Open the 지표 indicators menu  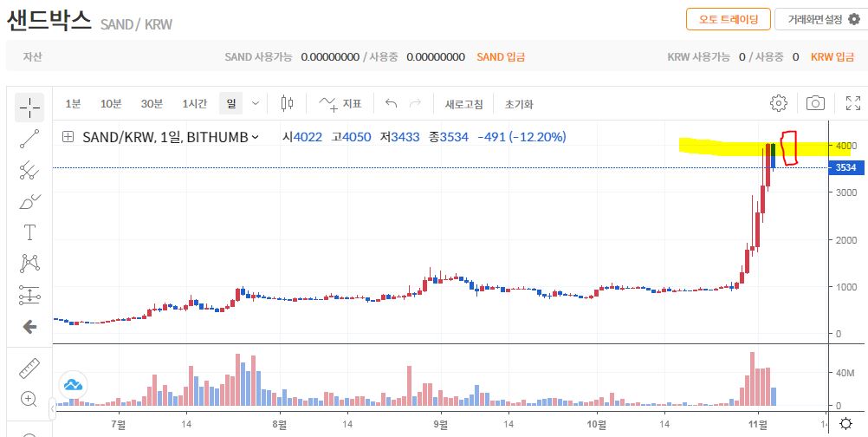point(340,103)
